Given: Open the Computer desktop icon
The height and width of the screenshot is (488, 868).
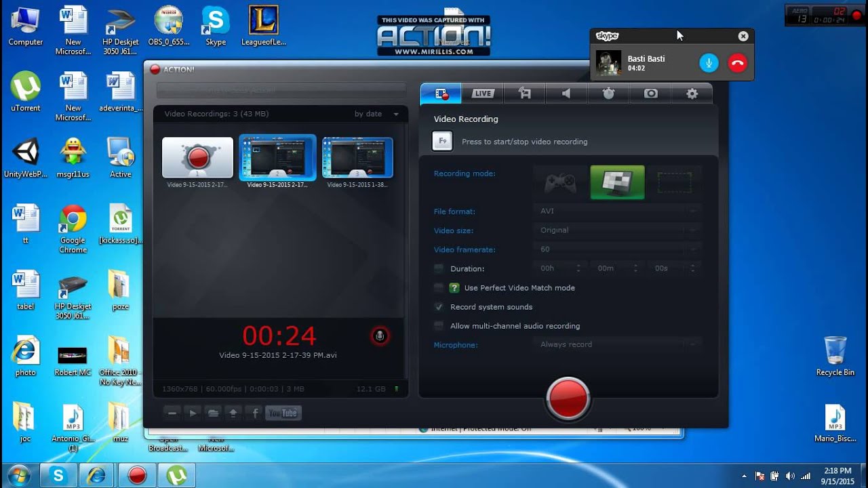Looking at the screenshot, I should point(26,27).
